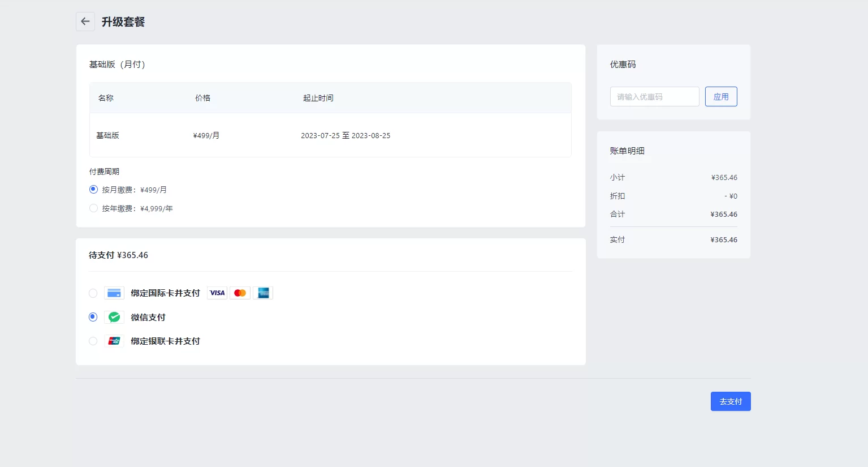Click the 绑定银联卡并支付 label text

coord(165,341)
